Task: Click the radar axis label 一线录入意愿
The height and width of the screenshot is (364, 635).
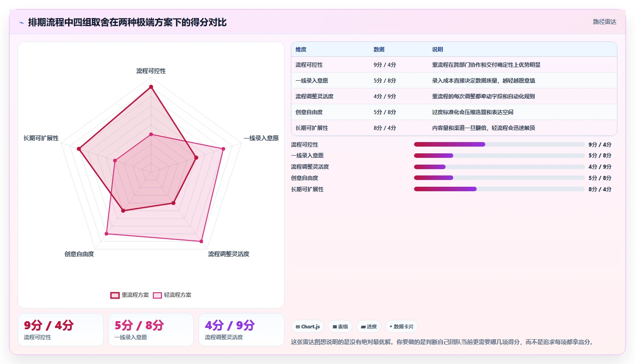Action: point(261,138)
